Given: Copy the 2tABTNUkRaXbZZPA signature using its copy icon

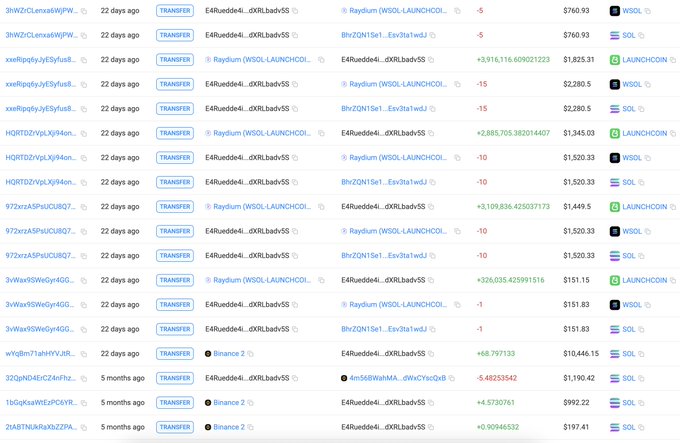Looking at the screenshot, I should (83, 427).
